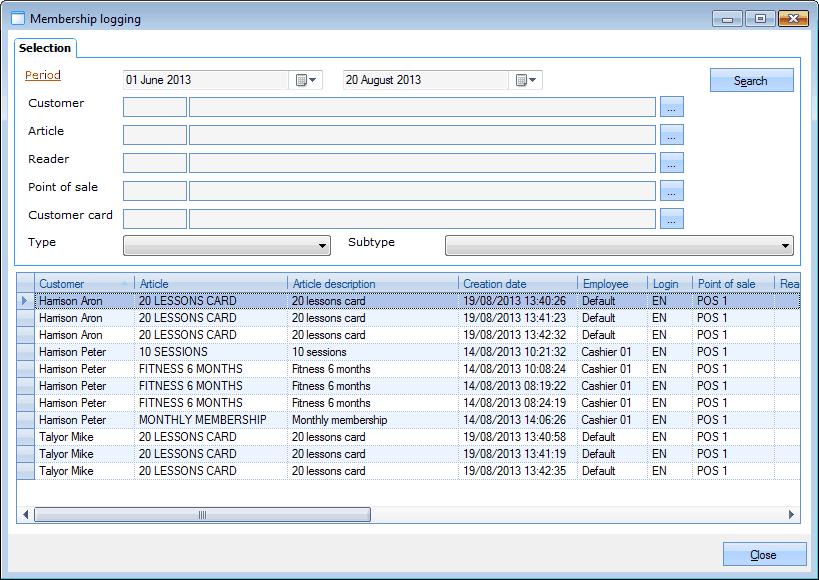Viewport: 819px width, 580px height.
Task: Click the Article browse ellipsis button
Action: click(x=671, y=135)
